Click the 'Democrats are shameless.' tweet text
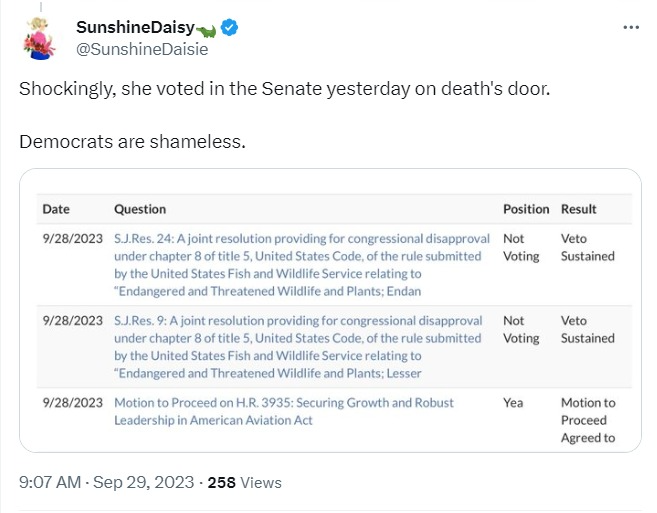 point(132,141)
